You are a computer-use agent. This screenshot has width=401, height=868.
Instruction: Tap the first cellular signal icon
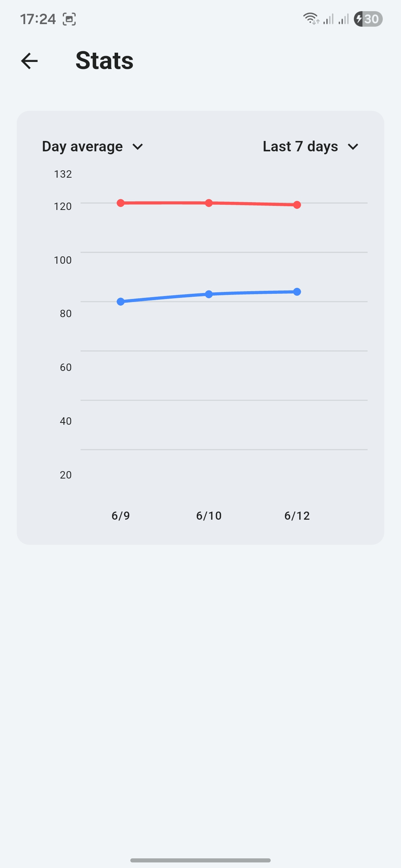tap(329, 19)
